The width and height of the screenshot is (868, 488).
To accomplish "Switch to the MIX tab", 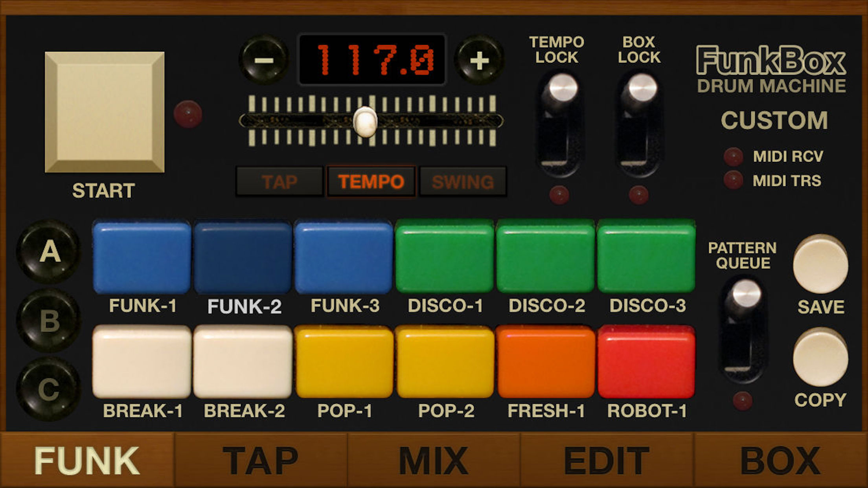I will (x=434, y=460).
